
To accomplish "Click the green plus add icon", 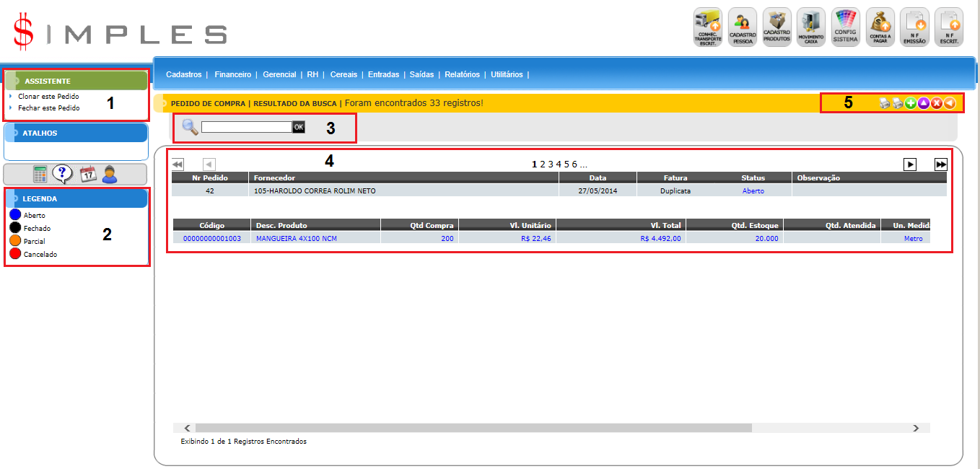I will tap(911, 103).
